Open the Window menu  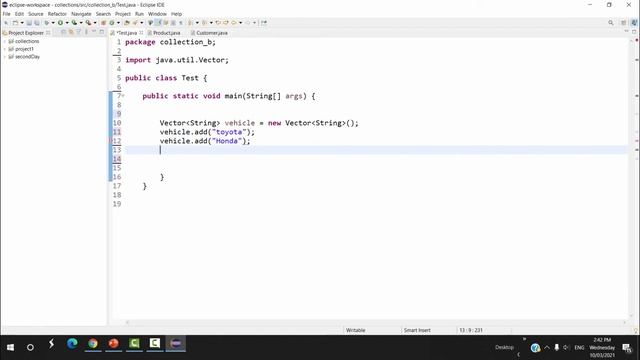click(157, 14)
